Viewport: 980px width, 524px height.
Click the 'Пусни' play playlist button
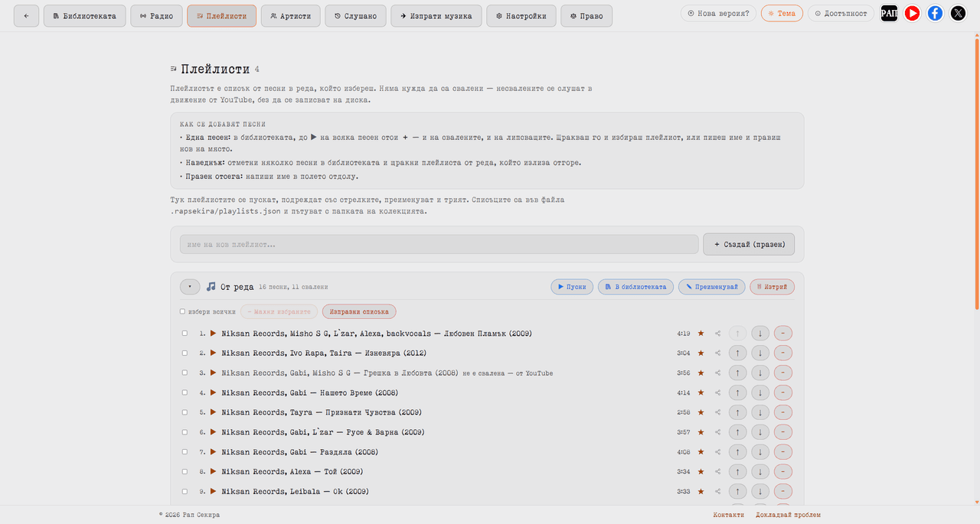[572, 287]
